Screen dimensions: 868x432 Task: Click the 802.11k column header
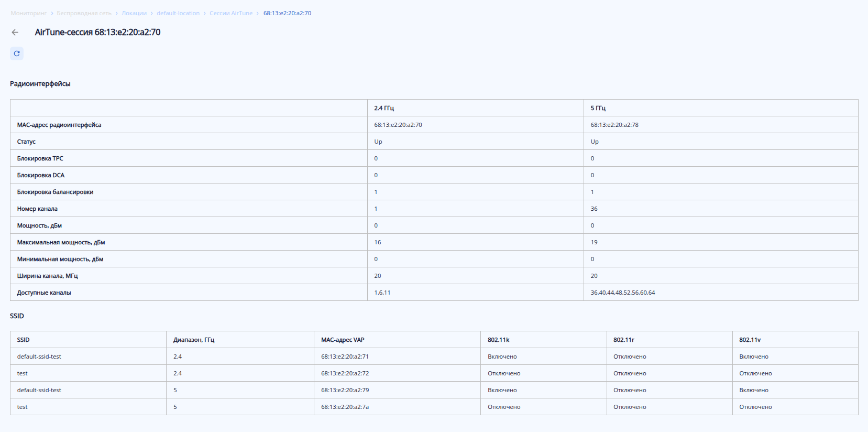(498, 340)
